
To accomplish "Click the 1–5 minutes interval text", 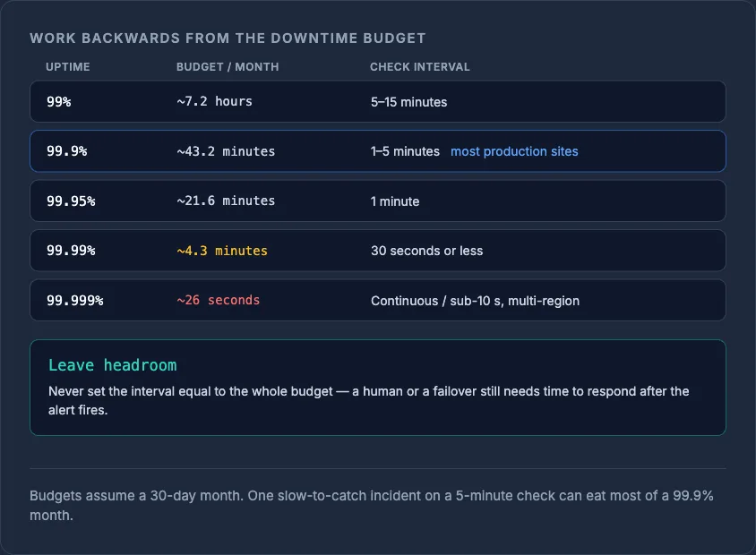I will point(405,151).
